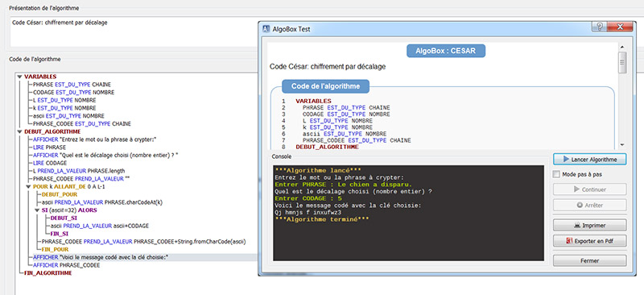Screen dimensions: 644x295
Task: Click the scrollbar down arrow in algorithm preview
Action: (x=622, y=145)
